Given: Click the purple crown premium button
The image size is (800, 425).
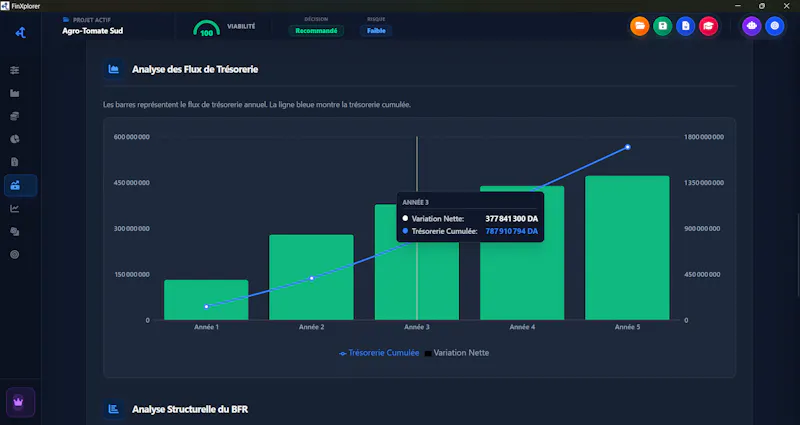Looking at the screenshot, I should (20, 402).
